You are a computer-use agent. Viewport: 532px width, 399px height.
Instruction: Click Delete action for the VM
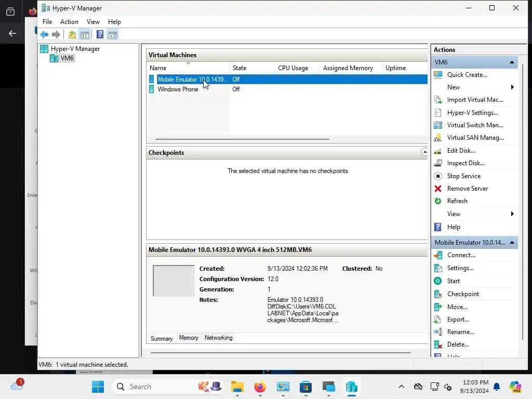(x=458, y=344)
